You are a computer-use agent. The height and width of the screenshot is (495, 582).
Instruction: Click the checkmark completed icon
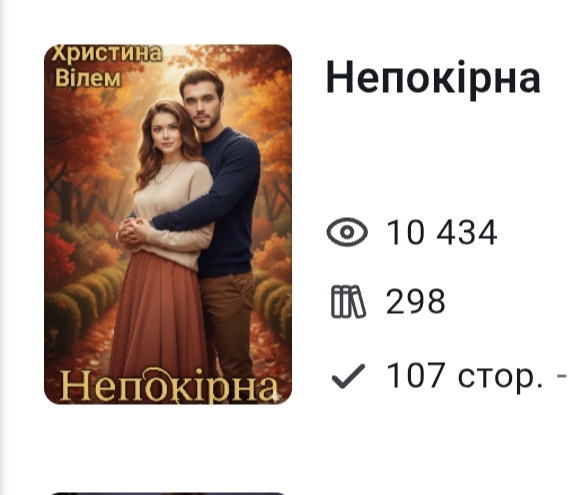pos(348,376)
